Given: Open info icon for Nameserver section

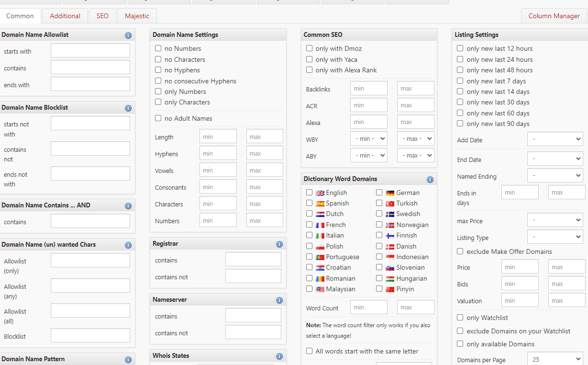Looking at the screenshot, I should tap(279, 300).
